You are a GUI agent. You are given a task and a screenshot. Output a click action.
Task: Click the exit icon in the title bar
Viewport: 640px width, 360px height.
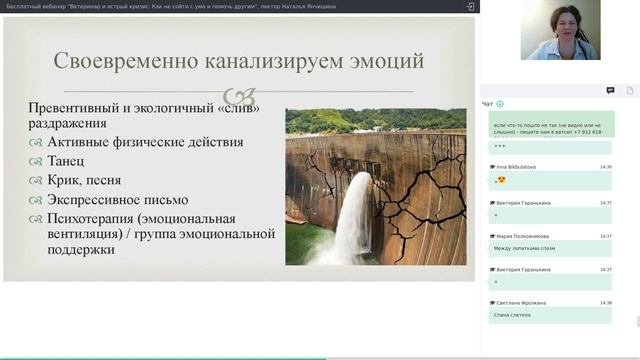tap(470, 7)
